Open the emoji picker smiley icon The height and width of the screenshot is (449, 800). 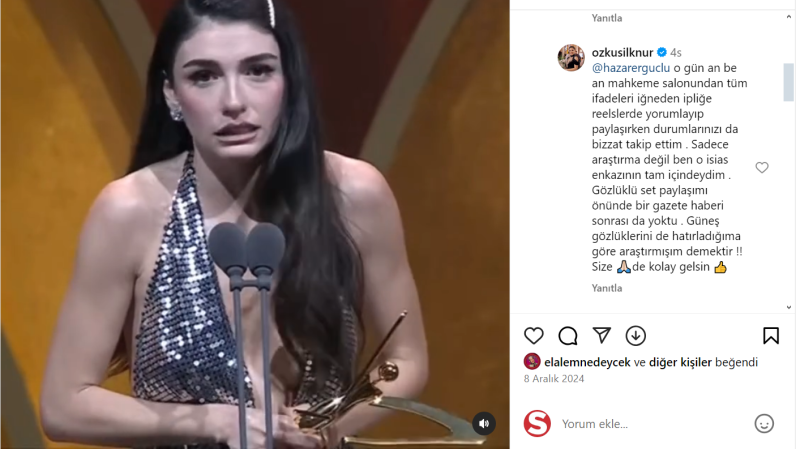(764, 423)
